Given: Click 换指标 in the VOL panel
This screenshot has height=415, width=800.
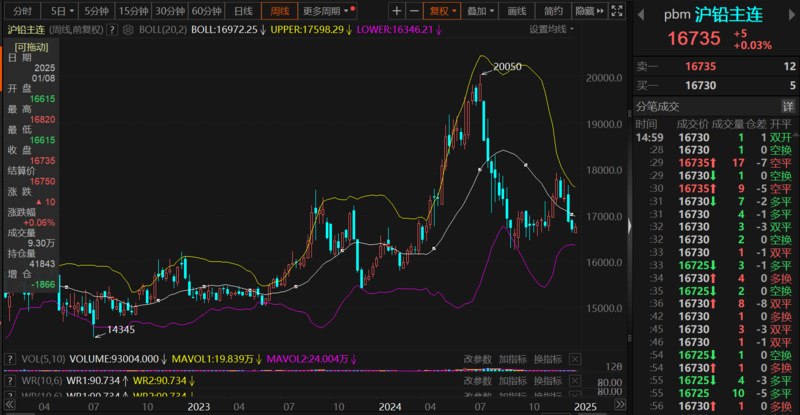Looking at the screenshot, I should 548,359.
